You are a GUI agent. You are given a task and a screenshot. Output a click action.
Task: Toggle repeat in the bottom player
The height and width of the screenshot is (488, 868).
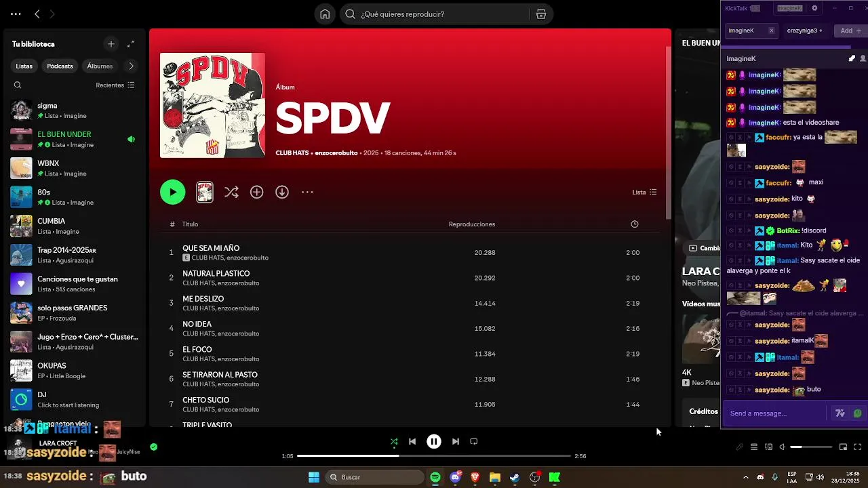tap(474, 441)
